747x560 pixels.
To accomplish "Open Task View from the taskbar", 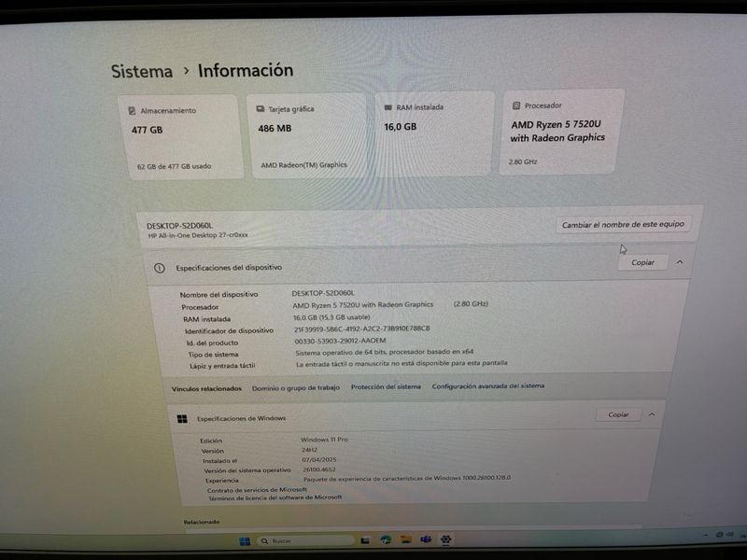I will [x=365, y=540].
